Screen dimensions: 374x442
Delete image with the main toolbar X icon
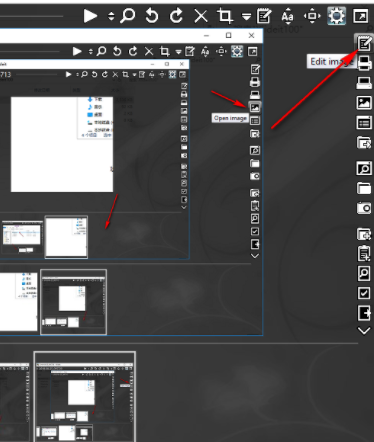(201, 16)
